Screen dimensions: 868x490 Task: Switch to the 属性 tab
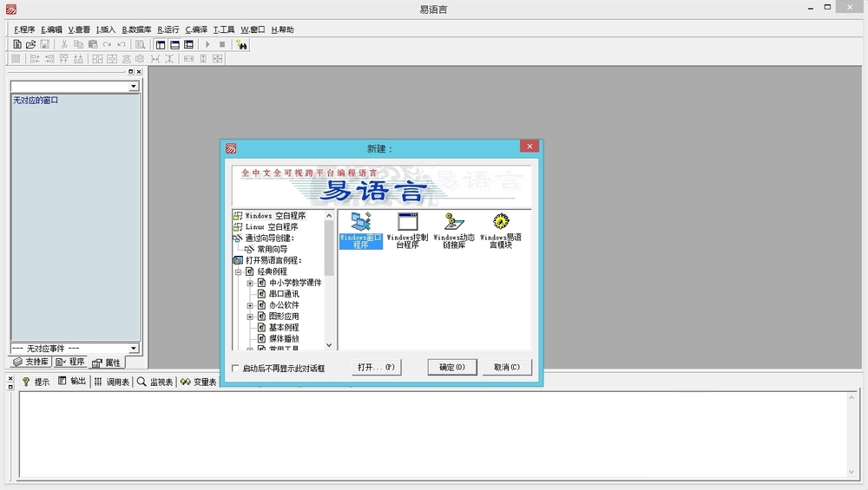click(106, 363)
